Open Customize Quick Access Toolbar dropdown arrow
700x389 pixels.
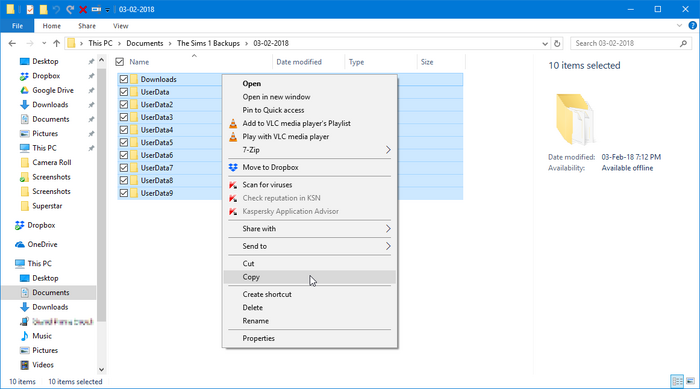pyautogui.click(x=108, y=10)
